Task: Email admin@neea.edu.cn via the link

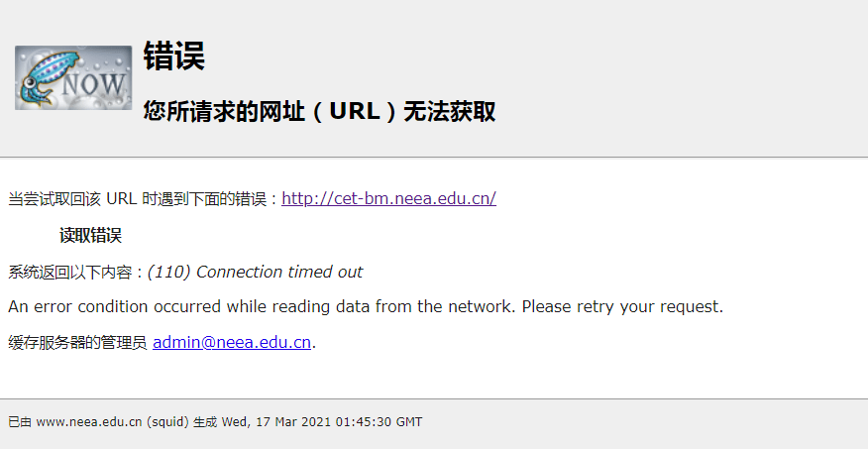Action: point(232,342)
